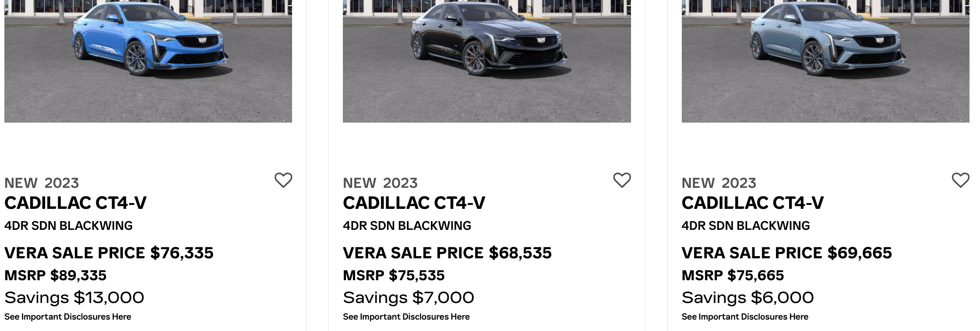Select the MSRP $75,535 text

coord(394,275)
